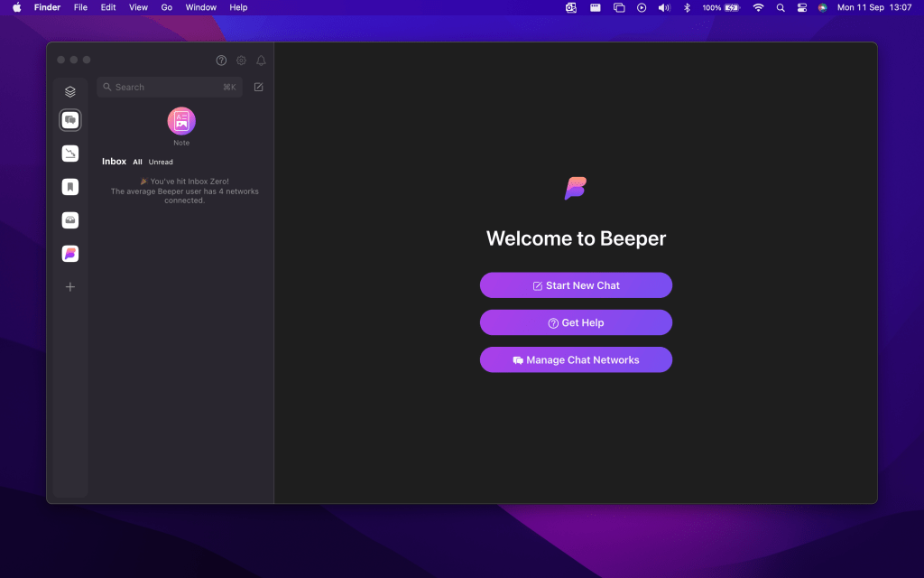Viewport: 924px width, 578px height.
Task: Click the Start New Chat button
Action: coord(576,285)
